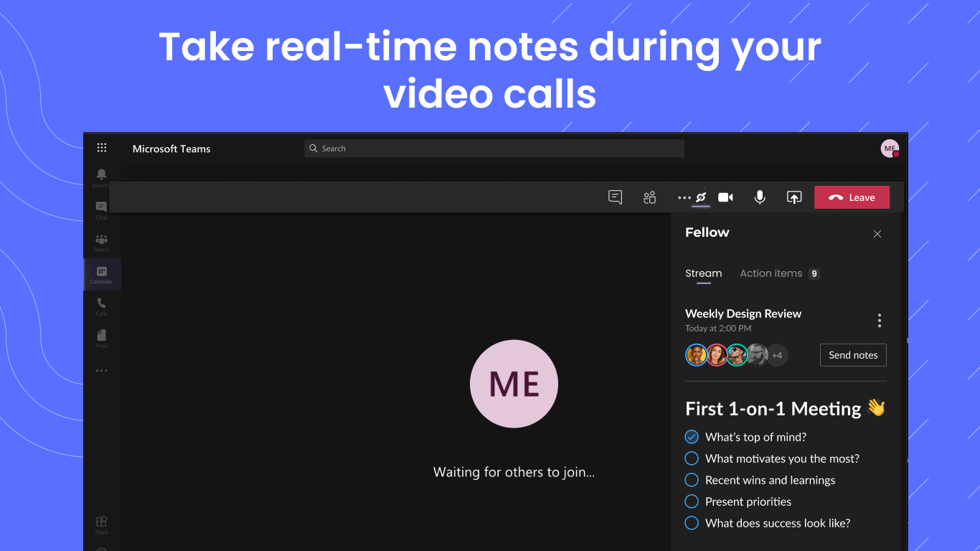The image size is (980, 551).
Task: Click the third attendee avatar
Action: (x=736, y=355)
